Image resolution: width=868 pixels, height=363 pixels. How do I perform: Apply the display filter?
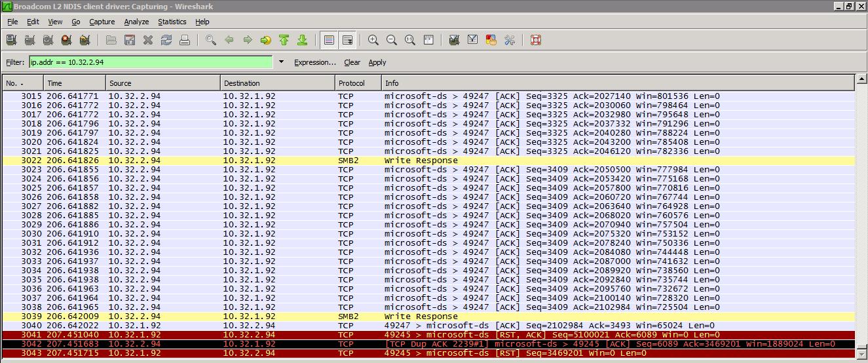coord(377,62)
